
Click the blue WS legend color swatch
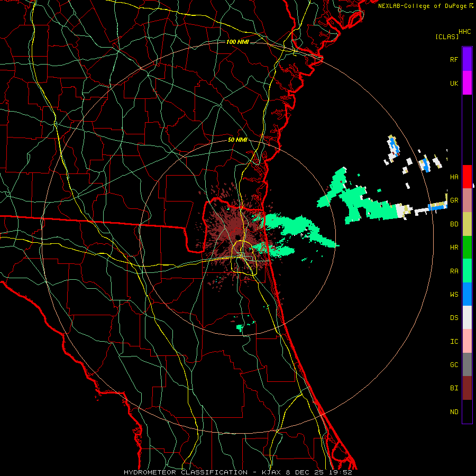click(467, 294)
